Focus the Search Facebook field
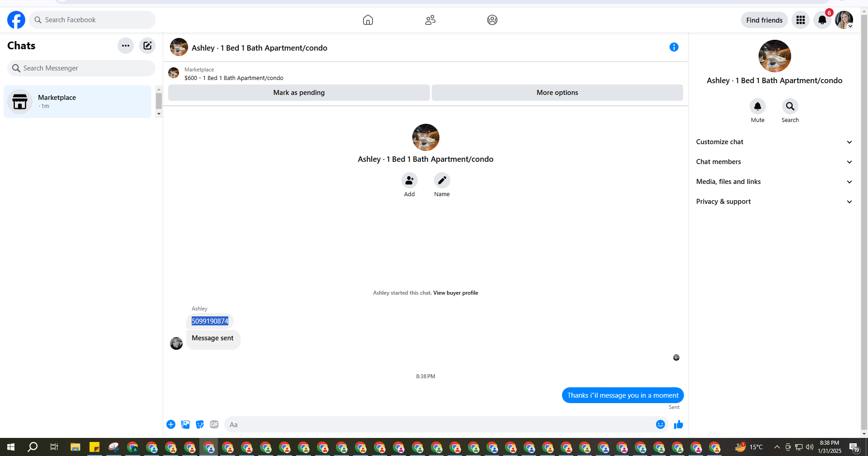868x456 pixels. (92, 20)
